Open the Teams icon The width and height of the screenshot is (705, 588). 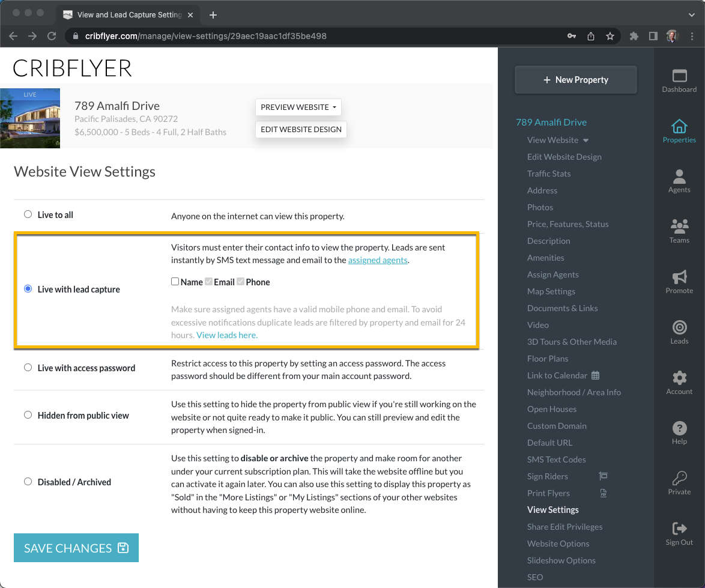(x=679, y=226)
